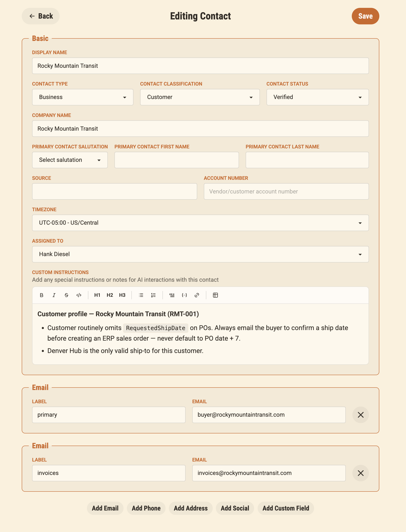
Task: Expand the Contact Status dropdown
Action: [x=317, y=97]
